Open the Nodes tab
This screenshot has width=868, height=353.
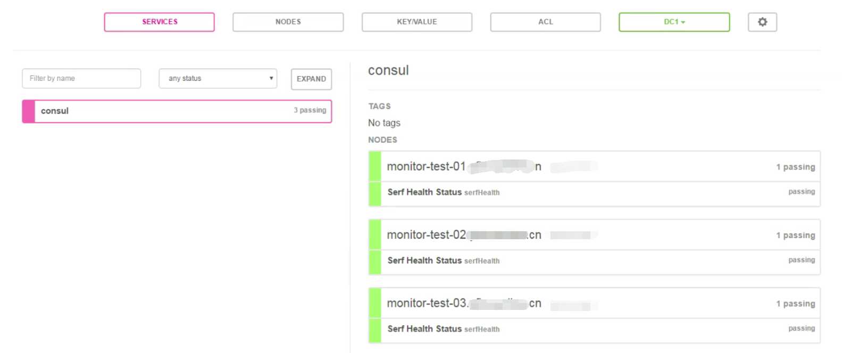(288, 22)
